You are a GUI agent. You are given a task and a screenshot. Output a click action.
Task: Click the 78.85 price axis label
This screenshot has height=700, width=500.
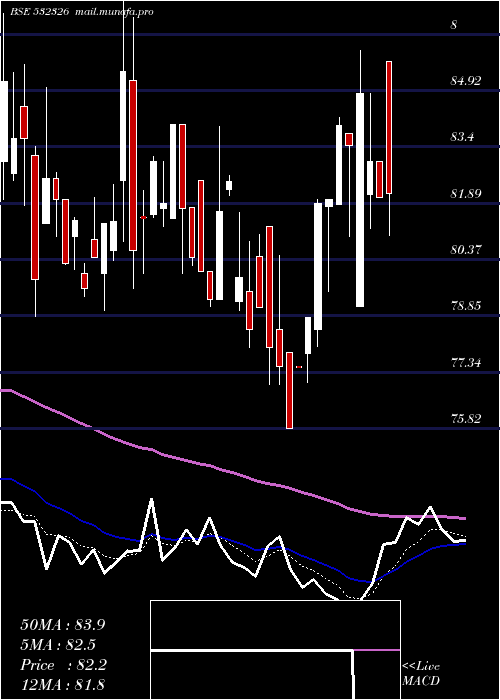point(466,306)
